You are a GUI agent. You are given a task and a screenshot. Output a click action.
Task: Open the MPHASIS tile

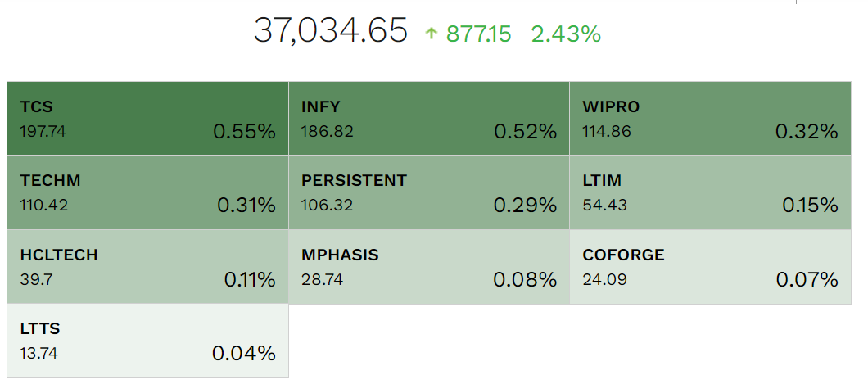click(x=429, y=267)
